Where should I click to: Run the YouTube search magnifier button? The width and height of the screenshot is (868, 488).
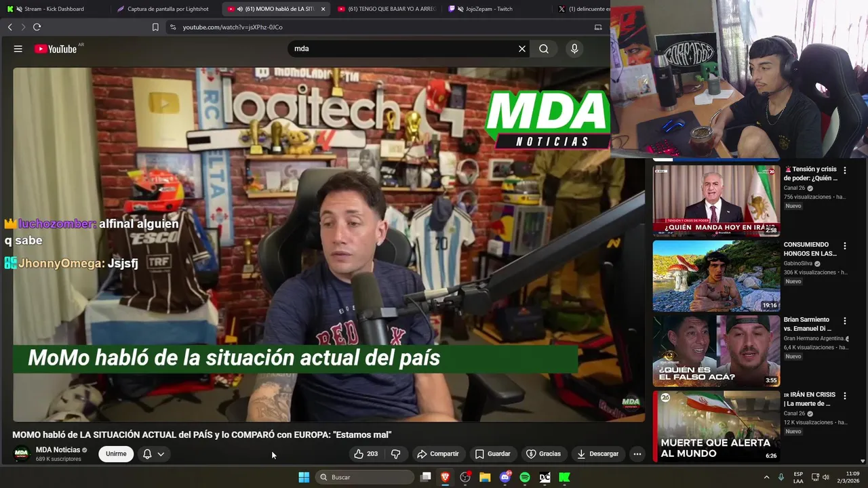(x=544, y=49)
